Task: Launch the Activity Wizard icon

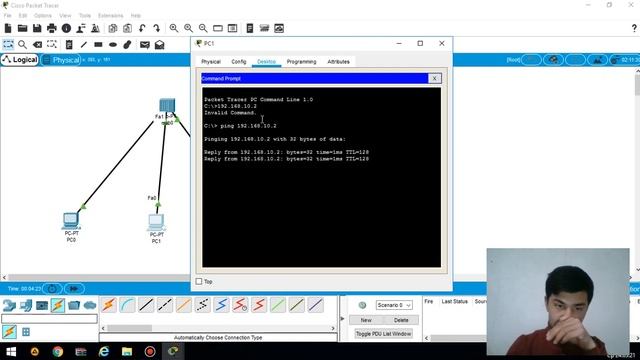Action: coord(81,28)
